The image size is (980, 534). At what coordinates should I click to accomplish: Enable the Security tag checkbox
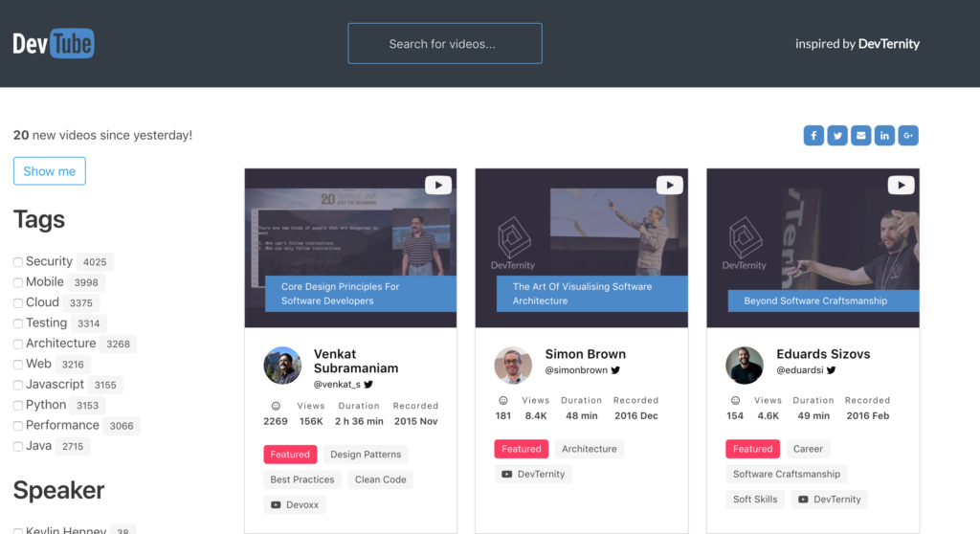pos(18,262)
